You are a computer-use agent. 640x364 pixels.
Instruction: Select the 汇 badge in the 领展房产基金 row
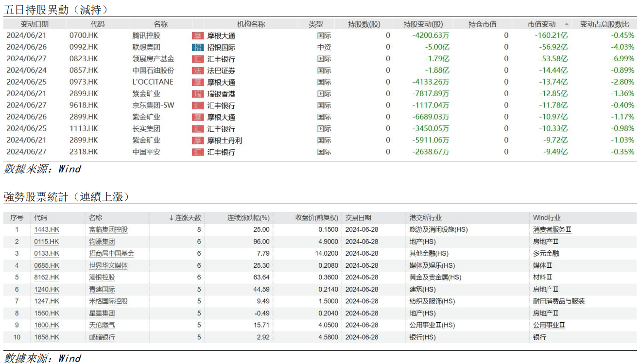pos(198,59)
